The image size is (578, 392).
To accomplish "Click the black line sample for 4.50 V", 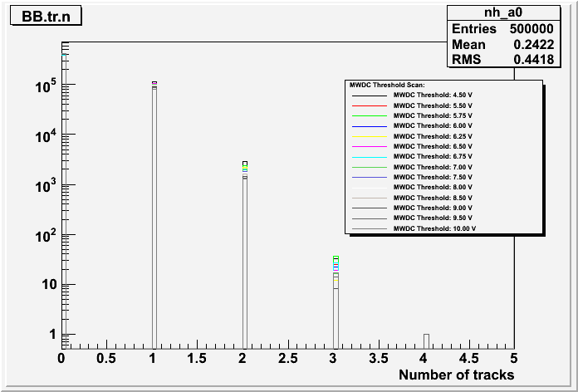I will coord(370,96).
